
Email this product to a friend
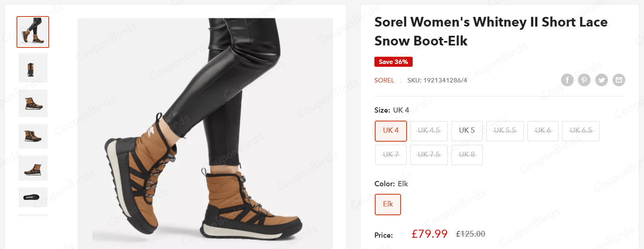click(619, 80)
